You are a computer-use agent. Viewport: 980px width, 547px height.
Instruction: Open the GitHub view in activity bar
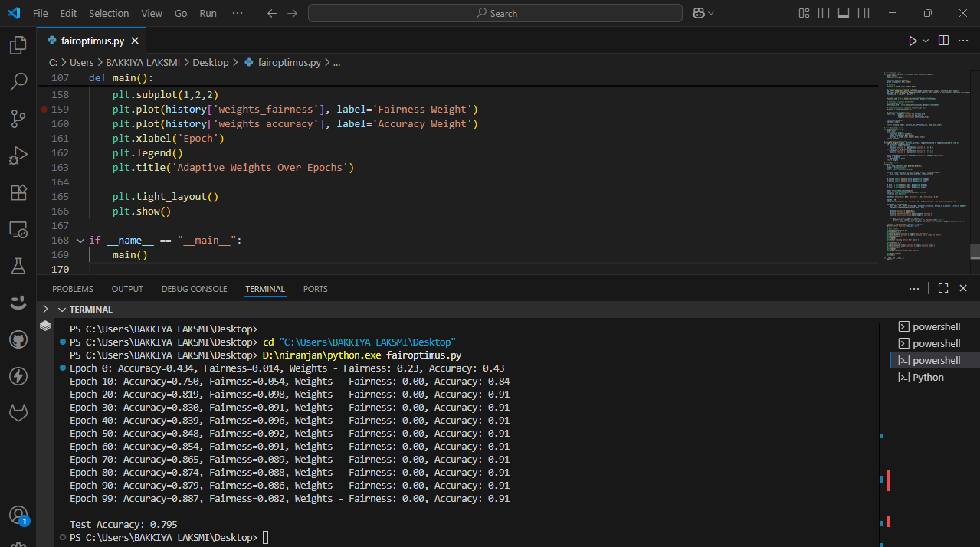(18, 339)
